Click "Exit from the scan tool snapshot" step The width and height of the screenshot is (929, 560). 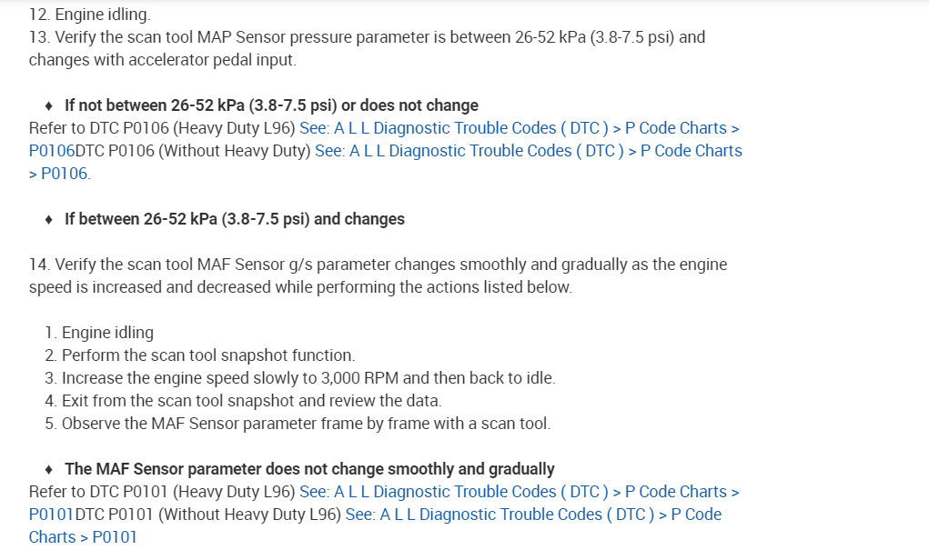pyautogui.click(x=251, y=401)
